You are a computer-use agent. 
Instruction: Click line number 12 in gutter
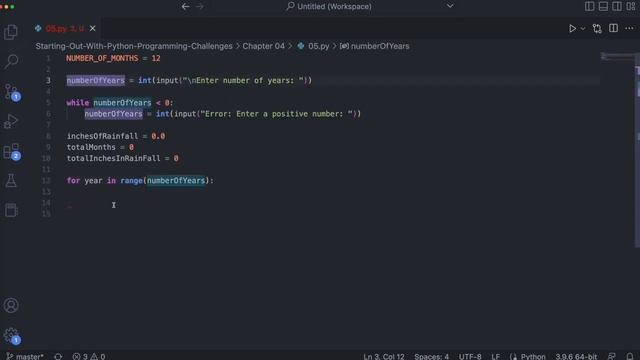coord(46,180)
